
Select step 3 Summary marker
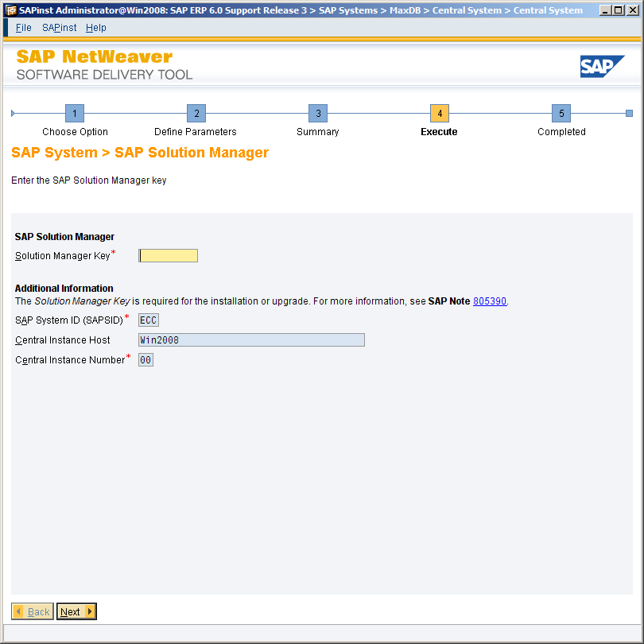(x=318, y=114)
